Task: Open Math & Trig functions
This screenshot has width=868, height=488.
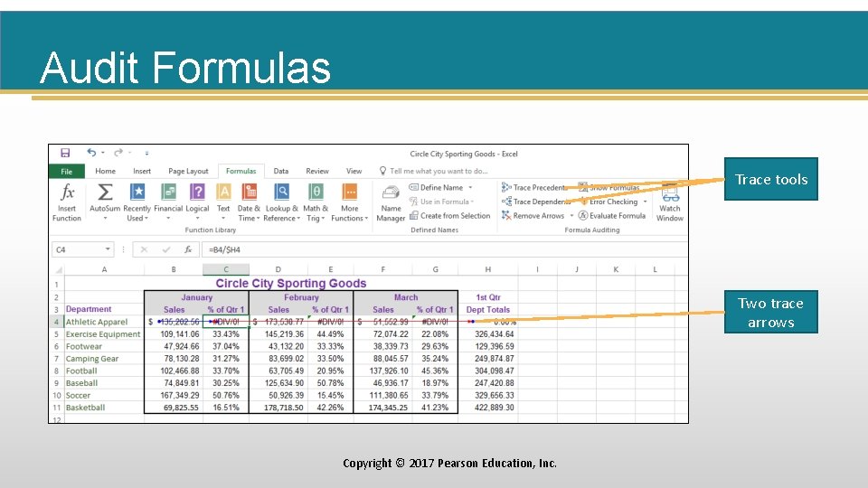Action: (x=316, y=202)
